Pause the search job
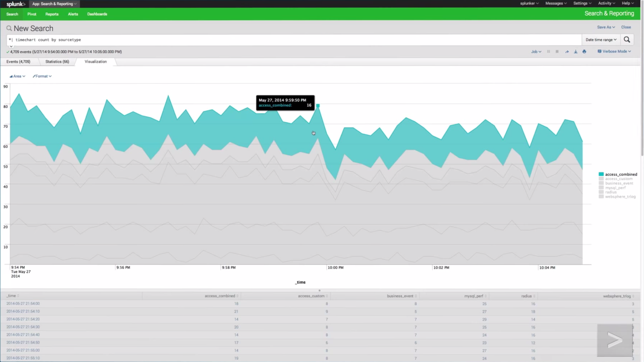Screen dimensions: 644x362 pyautogui.click(x=548, y=52)
